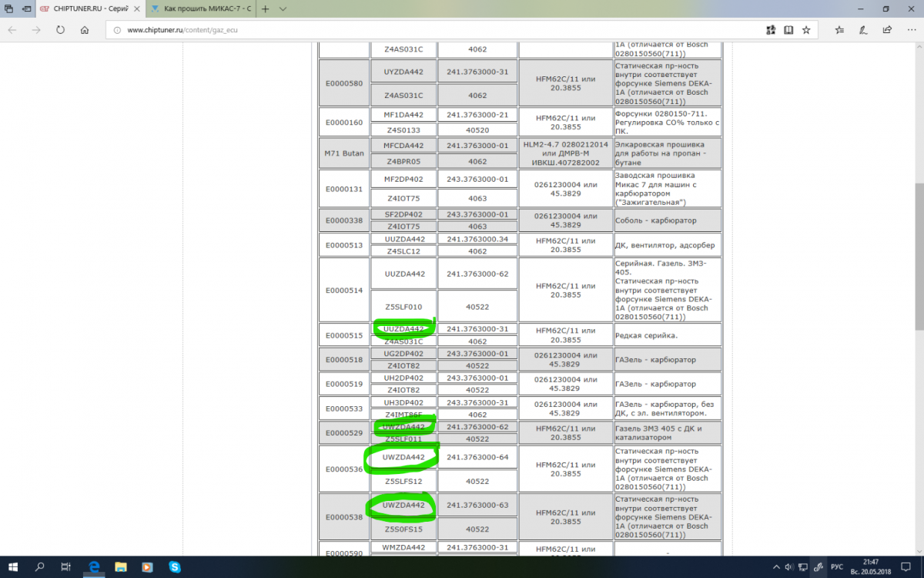Viewport: 924px width, 578px height.
Task: Show site information next to the URL
Action: point(117,30)
